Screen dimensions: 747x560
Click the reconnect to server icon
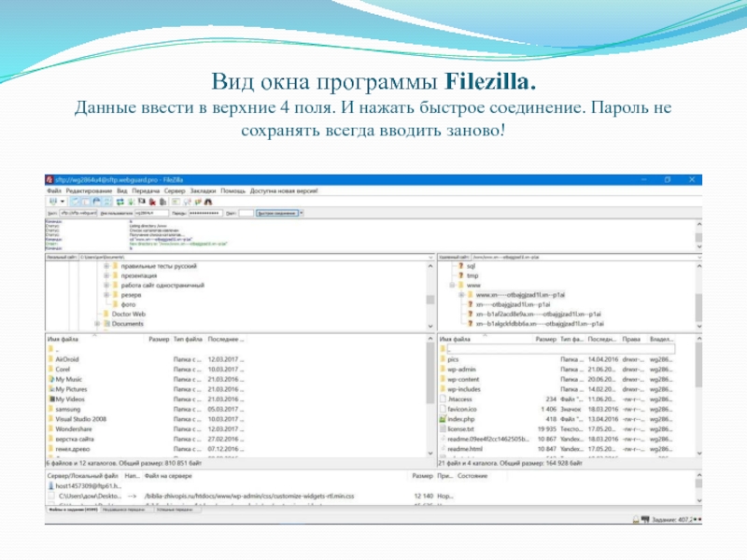point(162,202)
